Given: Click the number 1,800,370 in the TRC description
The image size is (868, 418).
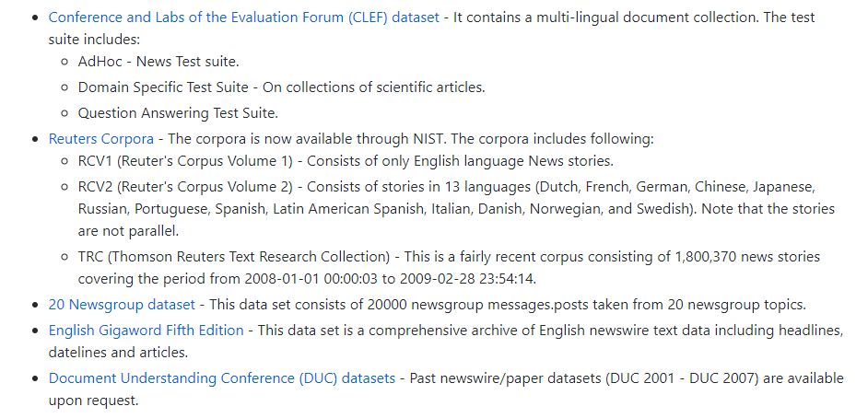Looking at the screenshot, I should click(x=712, y=257).
